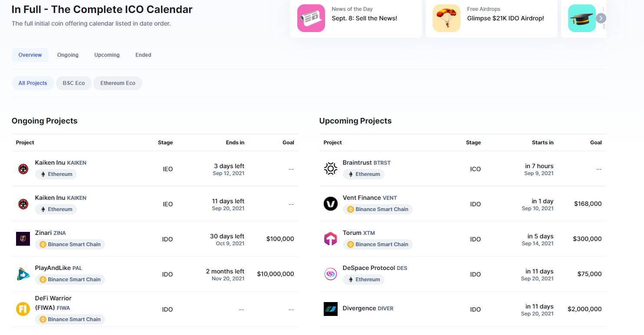The image size is (644, 335).
Task: Click the Zinari project logo
Action: click(x=23, y=239)
